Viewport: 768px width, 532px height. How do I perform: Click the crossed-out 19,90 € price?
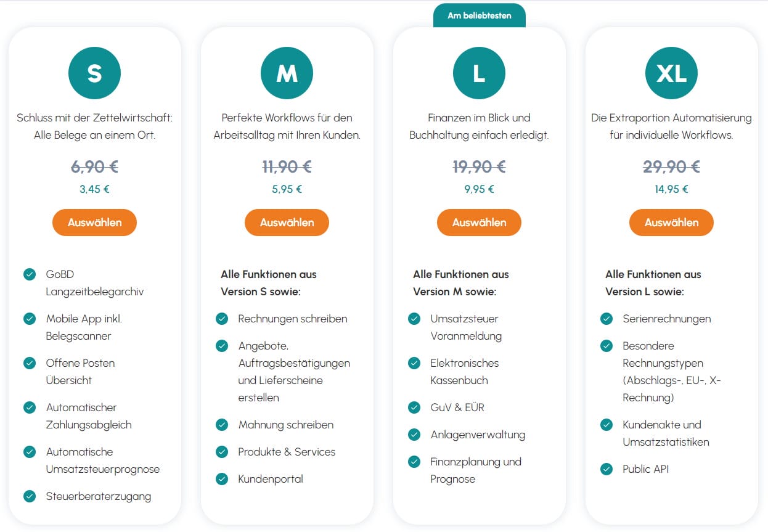click(x=479, y=167)
